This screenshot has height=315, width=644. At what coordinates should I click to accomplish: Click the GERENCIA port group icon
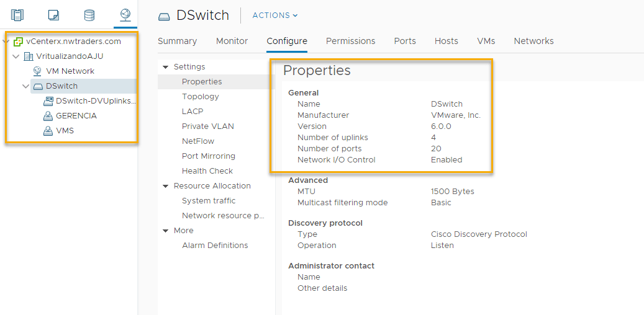pyautogui.click(x=48, y=116)
